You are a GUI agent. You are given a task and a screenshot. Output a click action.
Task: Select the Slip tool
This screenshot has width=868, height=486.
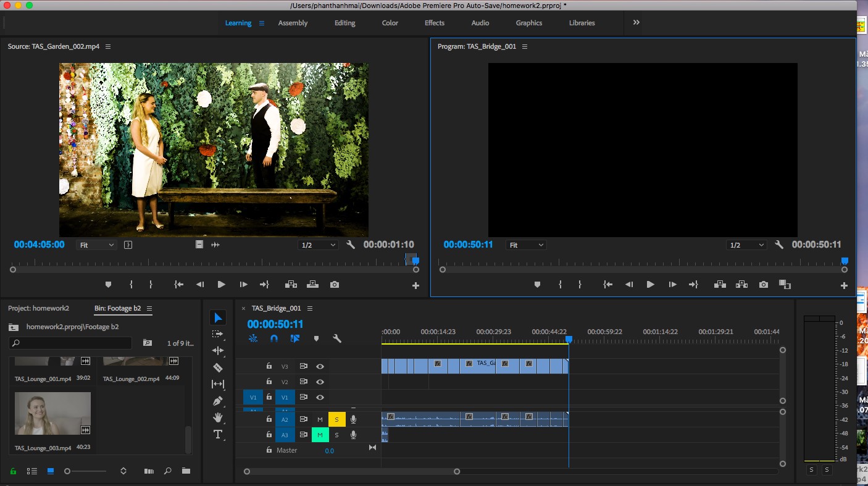[x=218, y=384]
